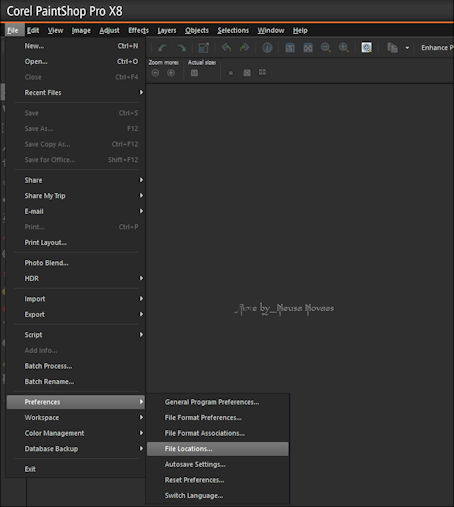Open the Objects menu
Viewport: 454px width, 507px height.
(x=197, y=30)
